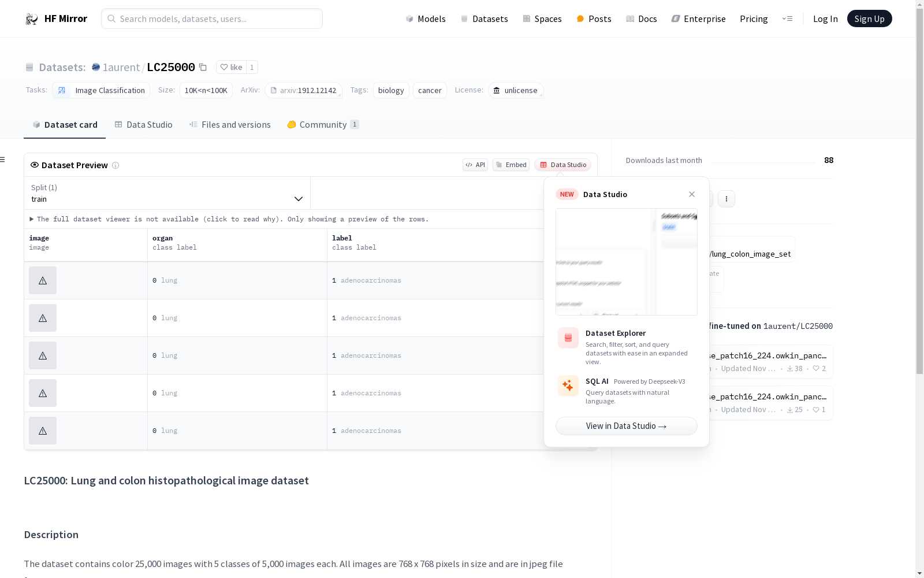Click the Dataset Explorer icon
Screen dimensions: 924x578
coord(568,338)
